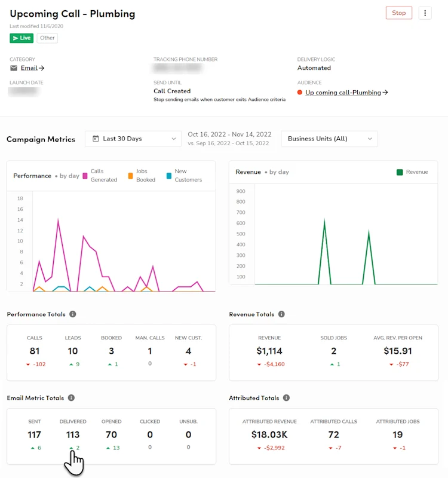Click the ATTRIBUTED JOBS value 19

[x=398, y=435]
